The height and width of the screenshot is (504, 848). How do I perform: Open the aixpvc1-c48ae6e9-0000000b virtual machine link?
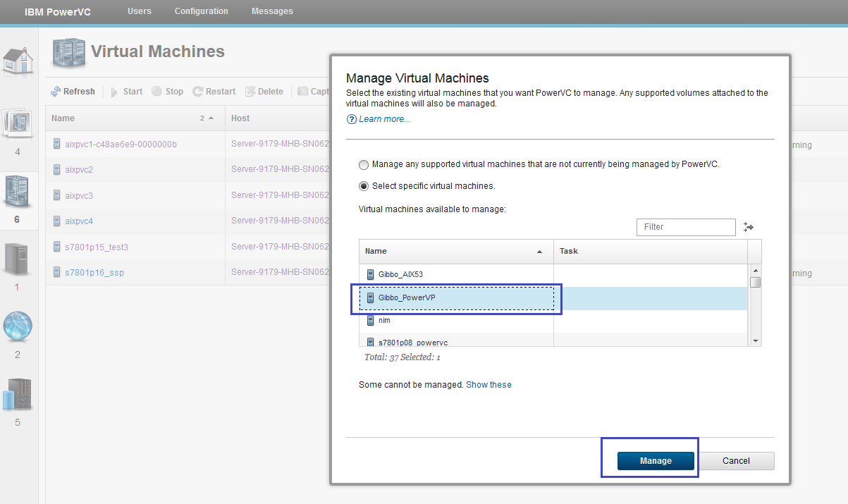121,145
